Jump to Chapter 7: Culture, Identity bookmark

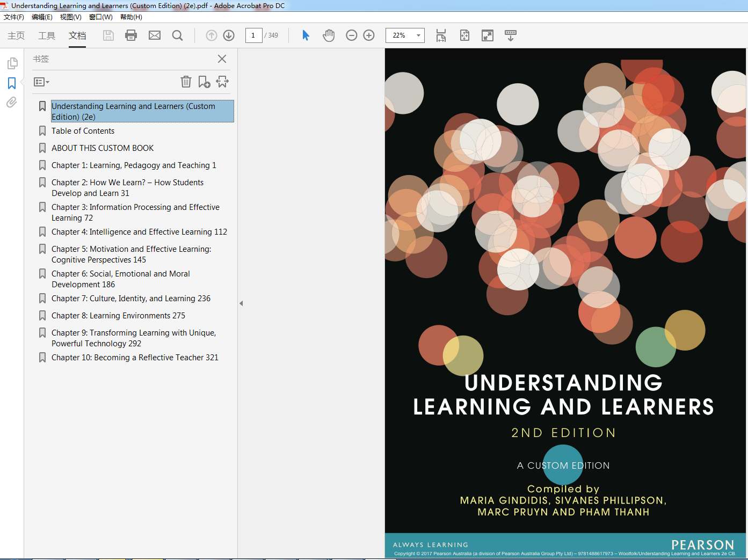[131, 299]
